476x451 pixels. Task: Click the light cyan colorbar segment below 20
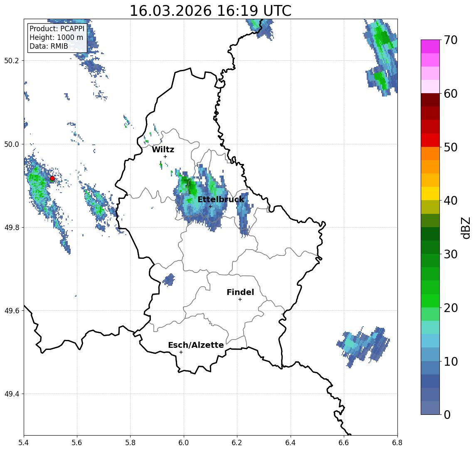coord(430,327)
